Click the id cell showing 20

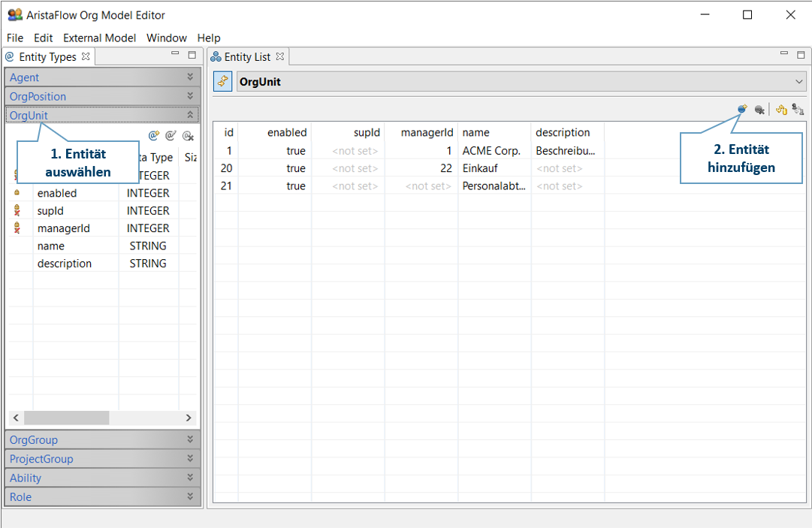(226, 168)
